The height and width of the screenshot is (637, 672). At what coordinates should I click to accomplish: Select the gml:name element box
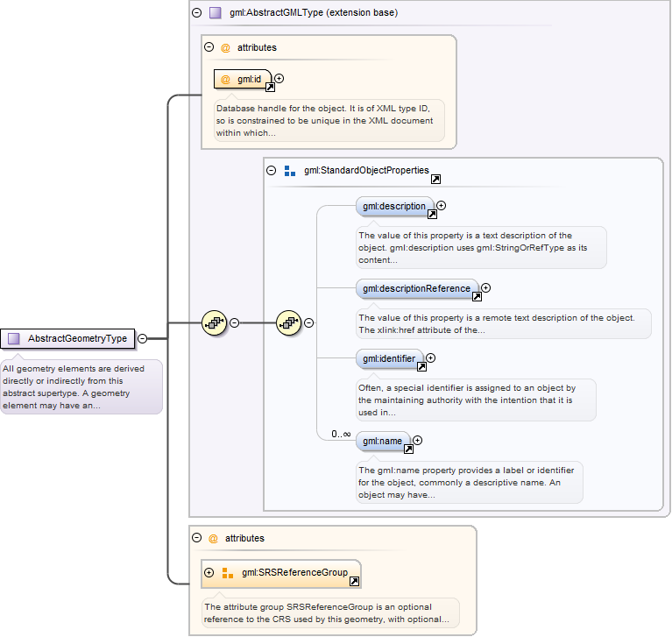coord(383,441)
